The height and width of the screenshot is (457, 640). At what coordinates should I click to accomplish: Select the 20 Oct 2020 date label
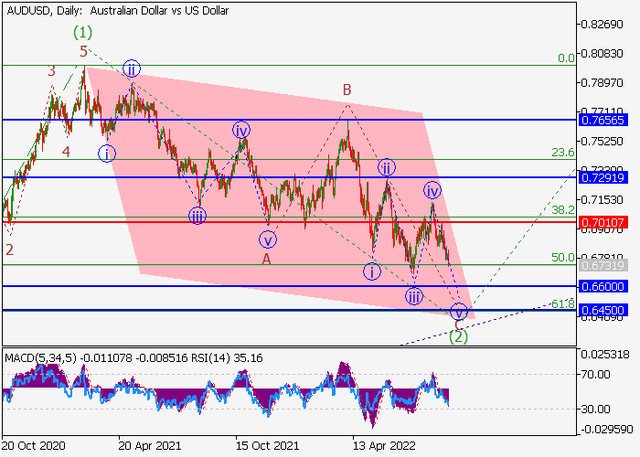(33, 444)
